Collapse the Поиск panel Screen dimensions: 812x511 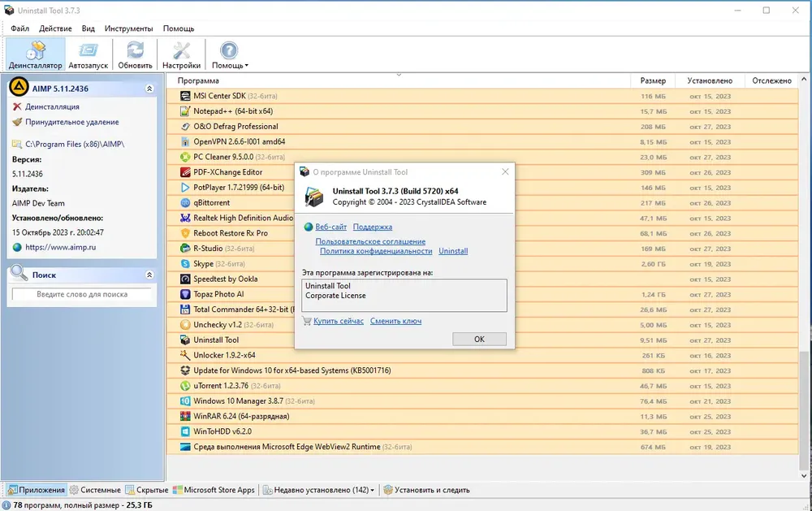[x=149, y=275]
